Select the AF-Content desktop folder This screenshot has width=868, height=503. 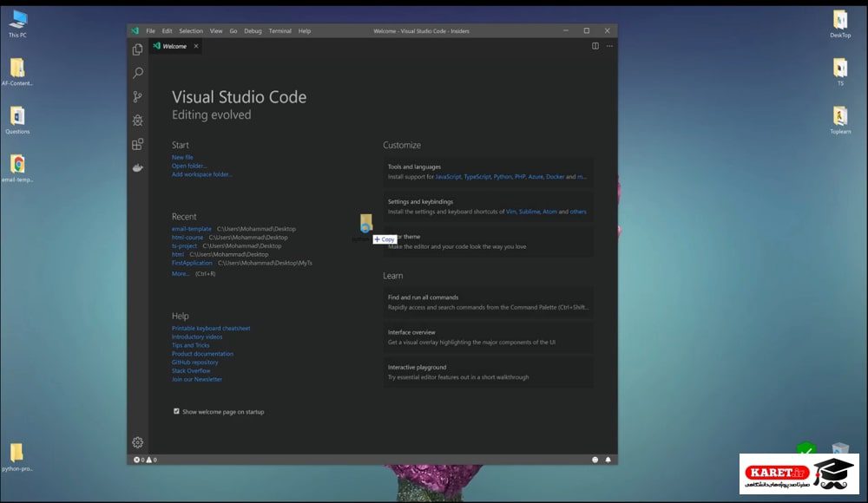pyautogui.click(x=17, y=72)
